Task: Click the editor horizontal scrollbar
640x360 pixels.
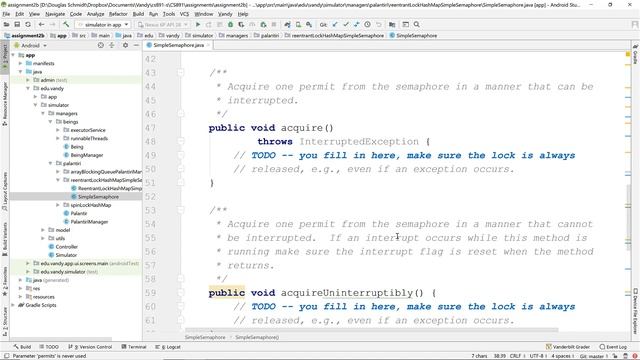Action: (x=371, y=330)
